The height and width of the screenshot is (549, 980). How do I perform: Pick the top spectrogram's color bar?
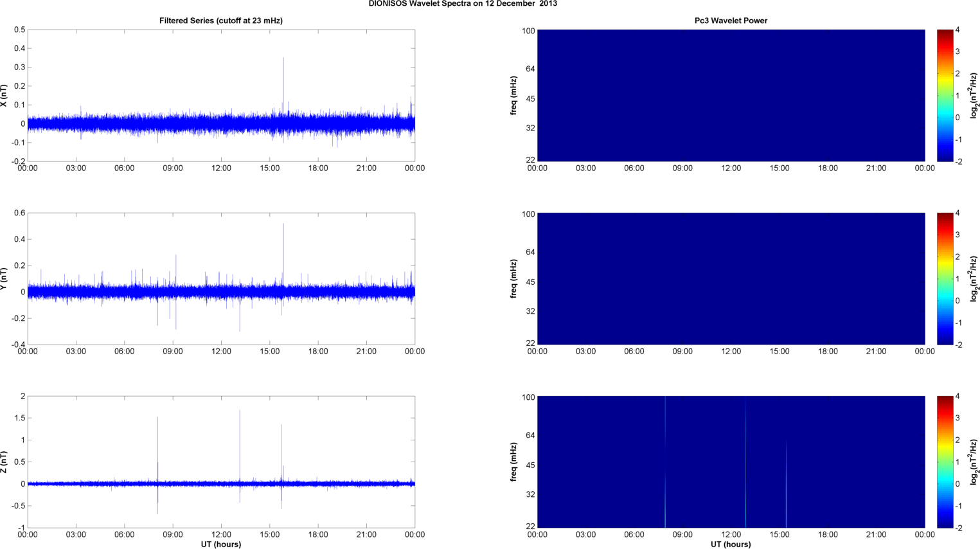pos(945,95)
